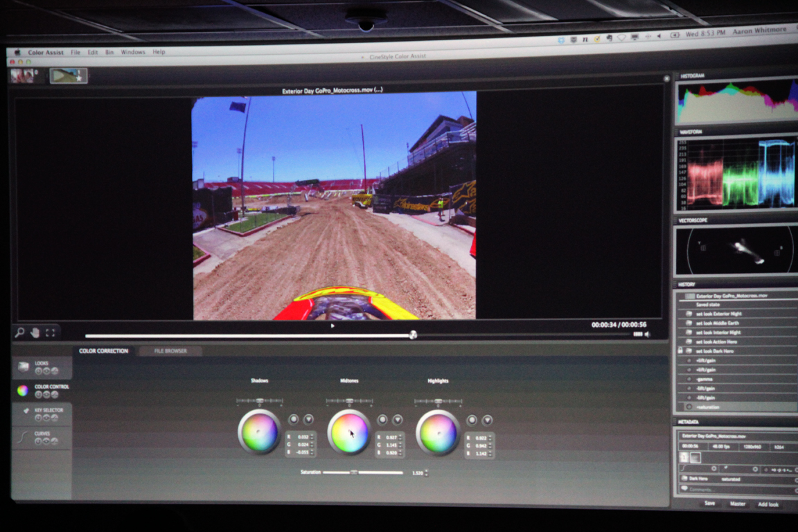Click the Add look button
Image resolution: width=798 pixels, height=532 pixels.
(x=768, y=504)
